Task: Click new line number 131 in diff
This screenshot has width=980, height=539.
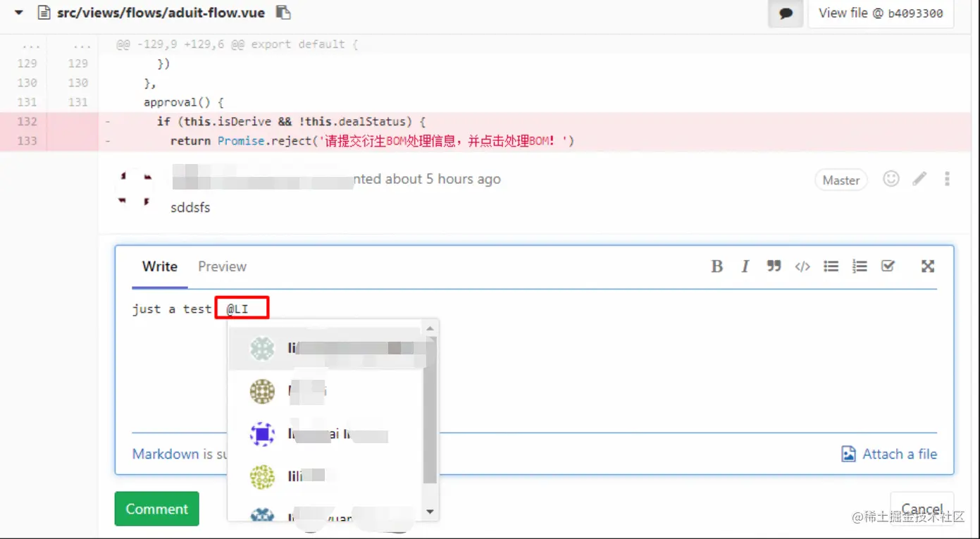Action: [77, 102]
